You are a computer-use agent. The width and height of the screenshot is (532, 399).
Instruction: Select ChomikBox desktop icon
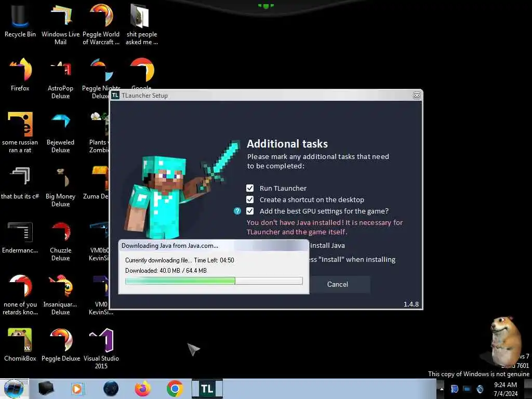20,345
